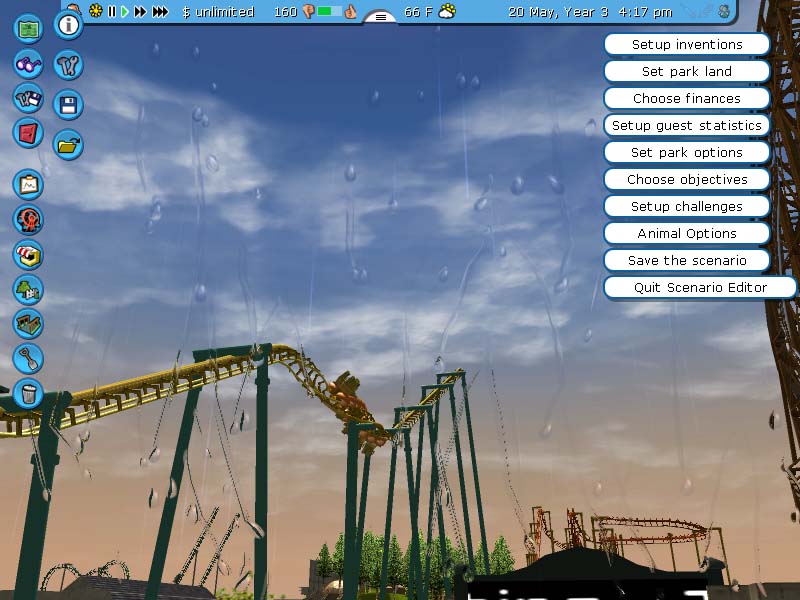Click the thumbs down rating icon

coord(309,11)
